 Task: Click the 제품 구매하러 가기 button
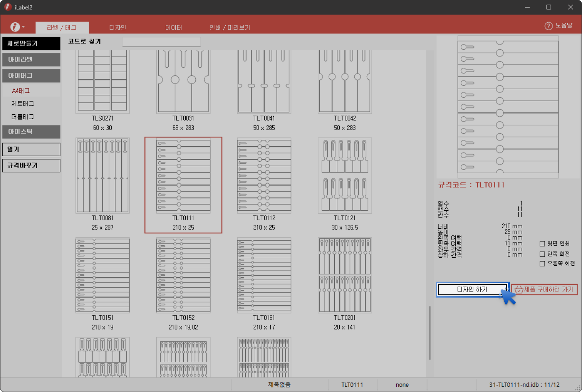point(544,289)
